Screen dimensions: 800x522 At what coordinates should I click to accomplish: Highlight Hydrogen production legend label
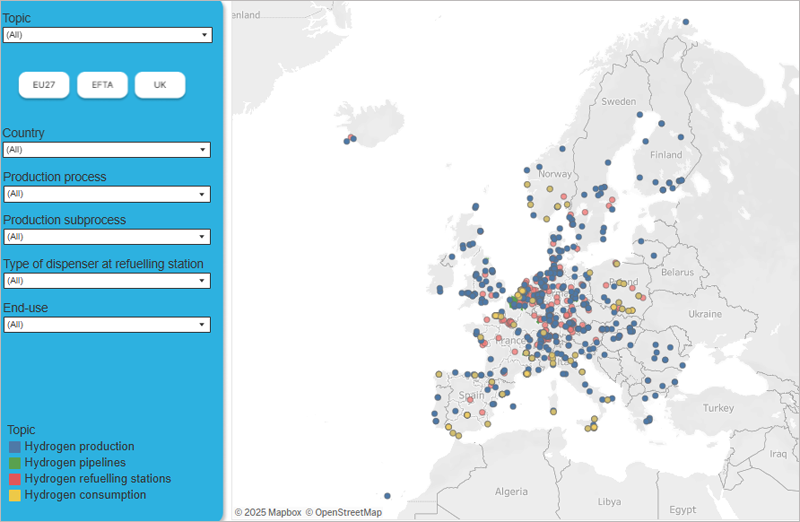click(79, 447)
